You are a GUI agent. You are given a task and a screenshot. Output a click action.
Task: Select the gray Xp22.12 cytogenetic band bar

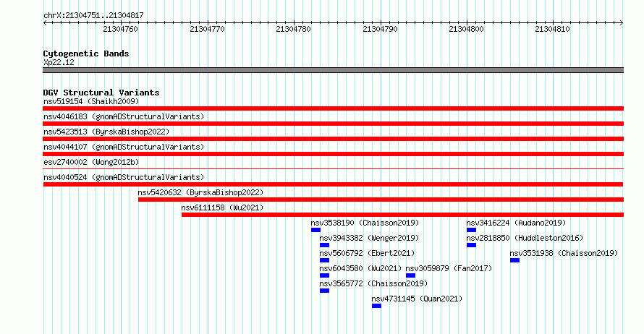(333, 70)
